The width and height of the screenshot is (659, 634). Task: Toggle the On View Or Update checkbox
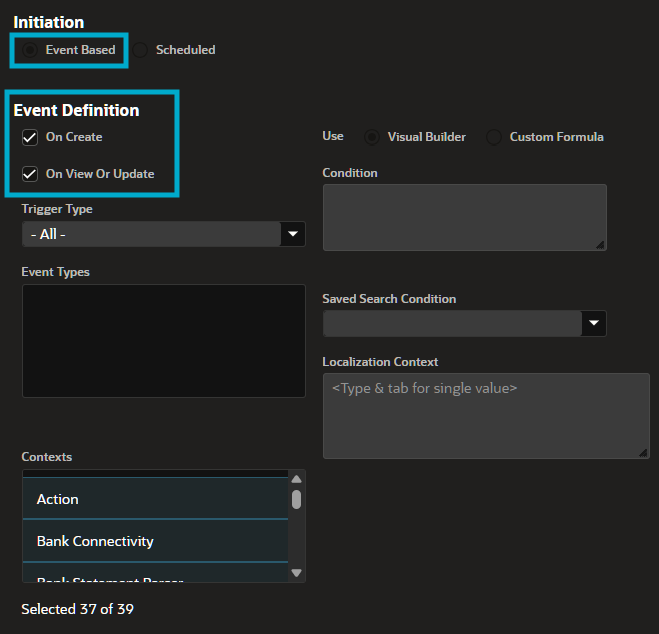coord(30,174)
